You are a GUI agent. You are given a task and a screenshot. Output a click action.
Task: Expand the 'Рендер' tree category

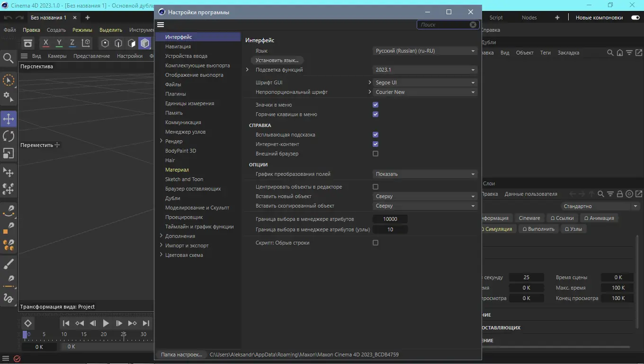pos(161,141)
